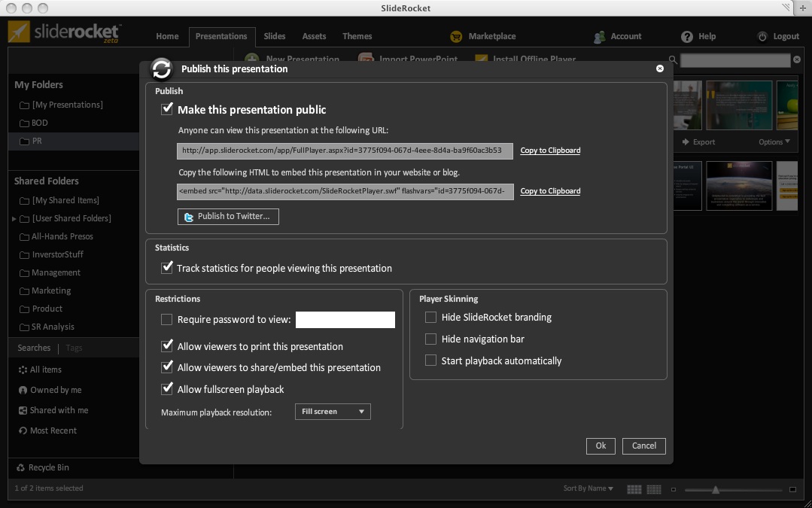The width and height of the screenshot is (812, 508).
Task: Copy embed HTML to clipboard
Action: [550, 191]
